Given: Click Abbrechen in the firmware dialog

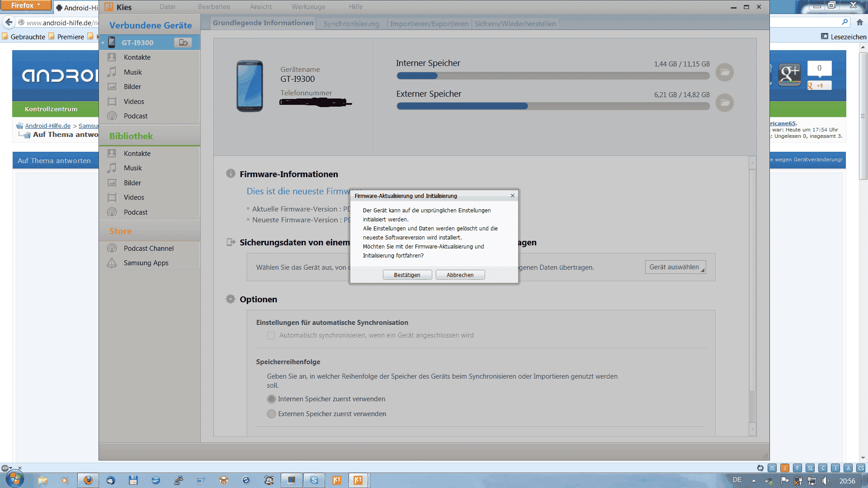Looking at the screenshot, I should [x=460, y=275].
